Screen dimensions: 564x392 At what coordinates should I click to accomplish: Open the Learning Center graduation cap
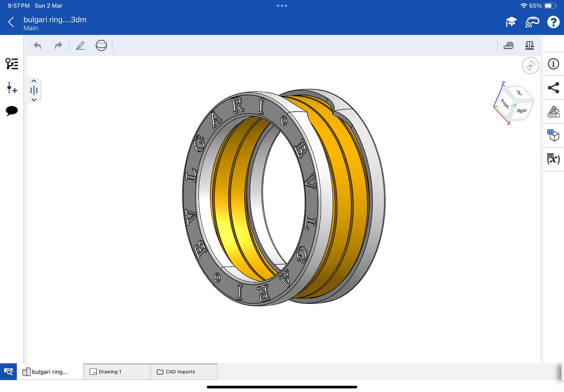(511, 22)
